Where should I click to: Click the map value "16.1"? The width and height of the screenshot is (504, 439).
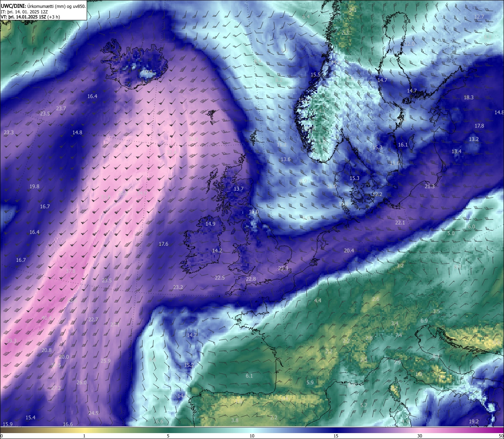(403, 145)
